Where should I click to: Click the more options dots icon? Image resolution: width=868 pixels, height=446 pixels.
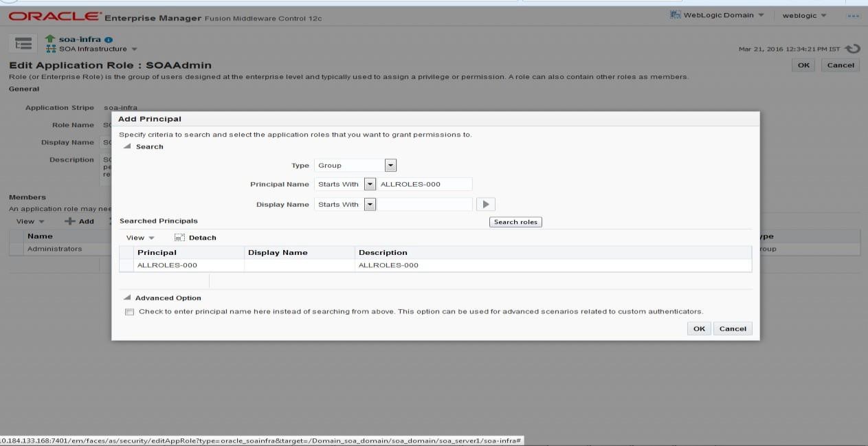[854, 15]
